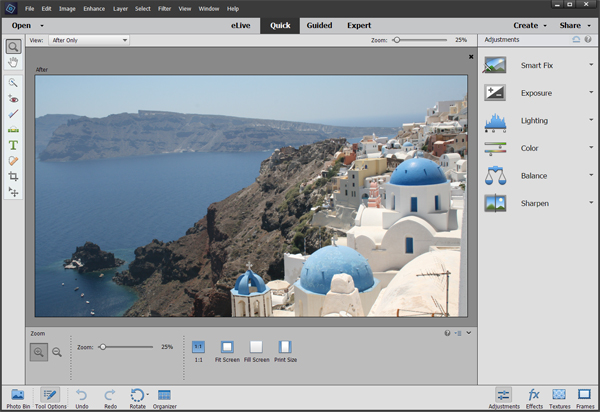Open the Filter menu
Viewport: 600px width, 412px height.
tap(165, 8)
